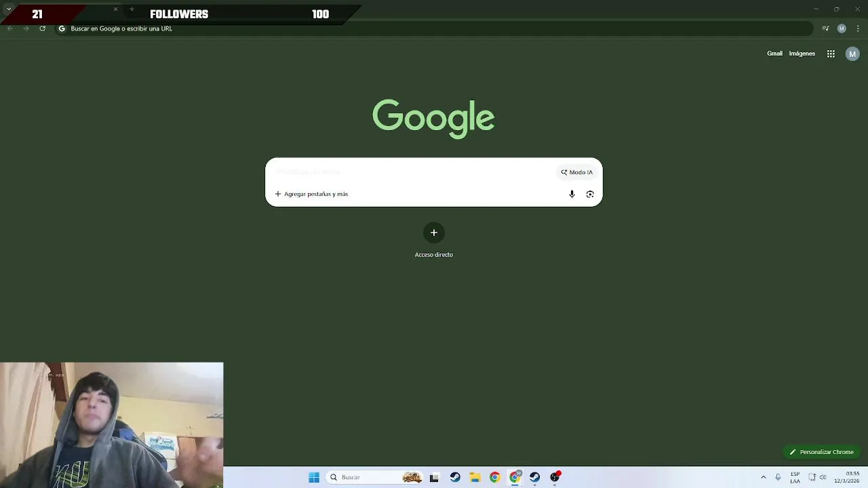Screen dimensions: 868x488
Task: Reload the page
Action: click(42, 28)
